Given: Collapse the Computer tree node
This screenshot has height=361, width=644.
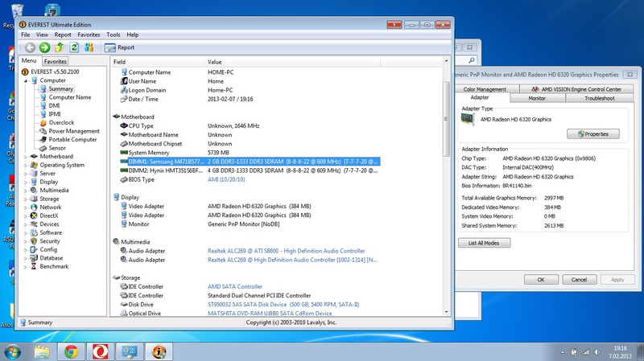Looking at the screenshot, I should 26,81.
